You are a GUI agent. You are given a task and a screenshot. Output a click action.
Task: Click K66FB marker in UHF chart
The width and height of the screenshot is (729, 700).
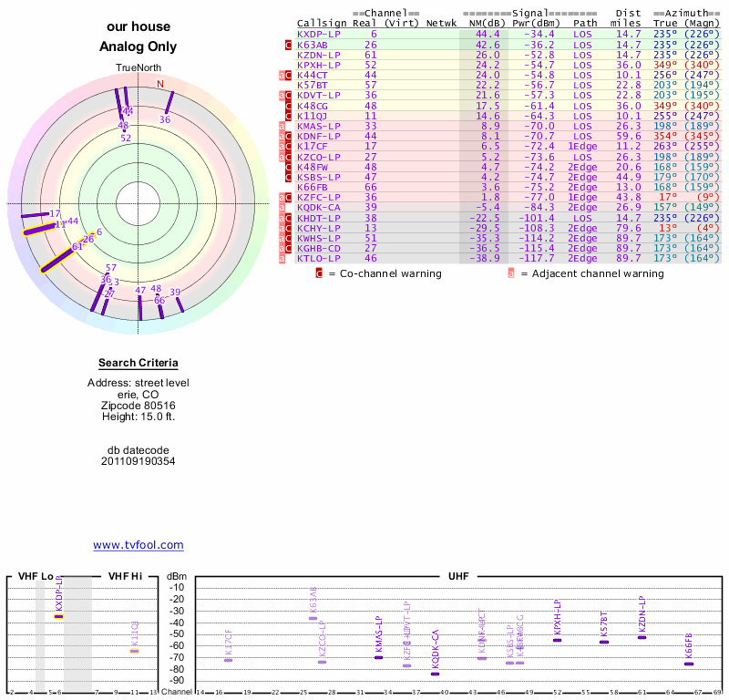(x=689, y=664)
